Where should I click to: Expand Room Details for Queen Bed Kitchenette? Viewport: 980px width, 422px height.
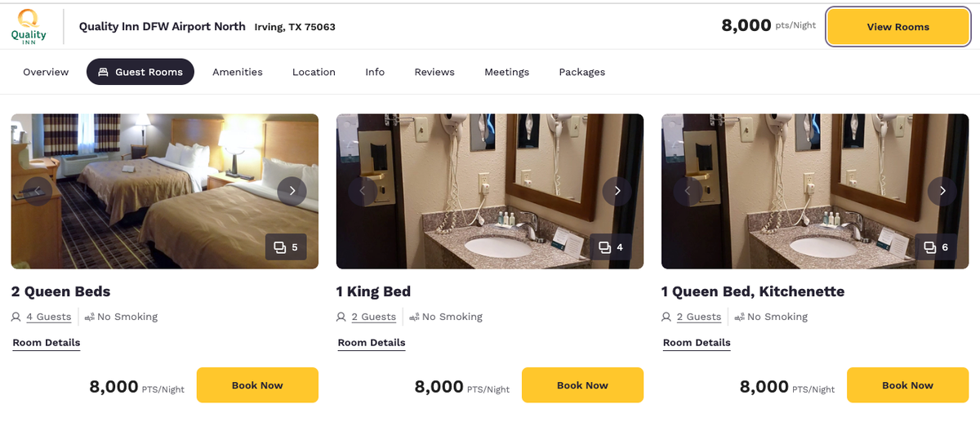pyautogui.click(x=697, y=343)
